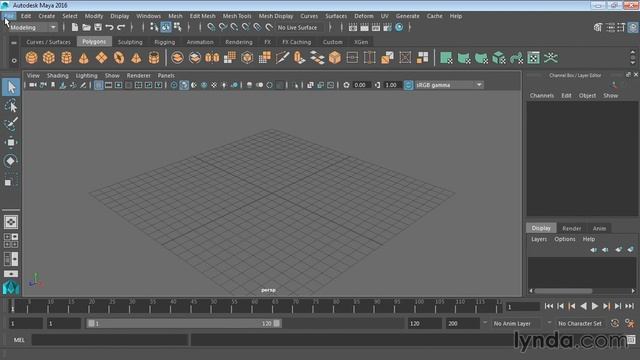Screen dimensions: 640x360
Task: Activate the Scale tool
Action: click(x=11, y=180)
